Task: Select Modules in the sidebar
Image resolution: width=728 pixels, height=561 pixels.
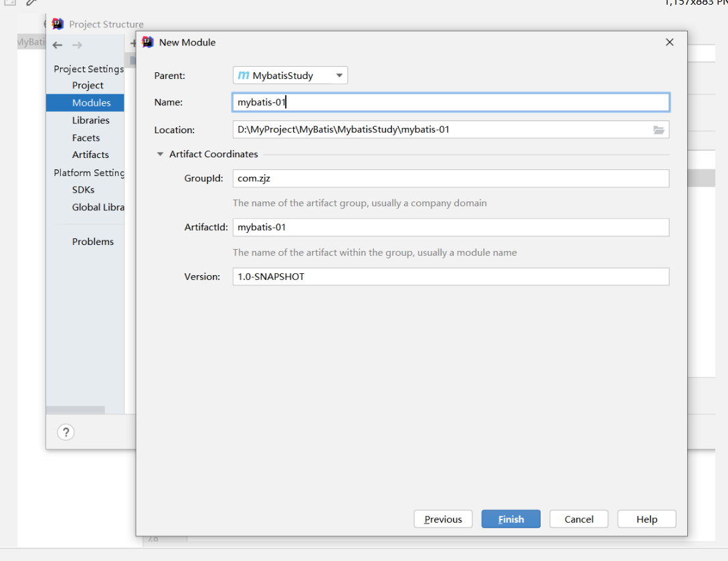Action: click(85, 102)
